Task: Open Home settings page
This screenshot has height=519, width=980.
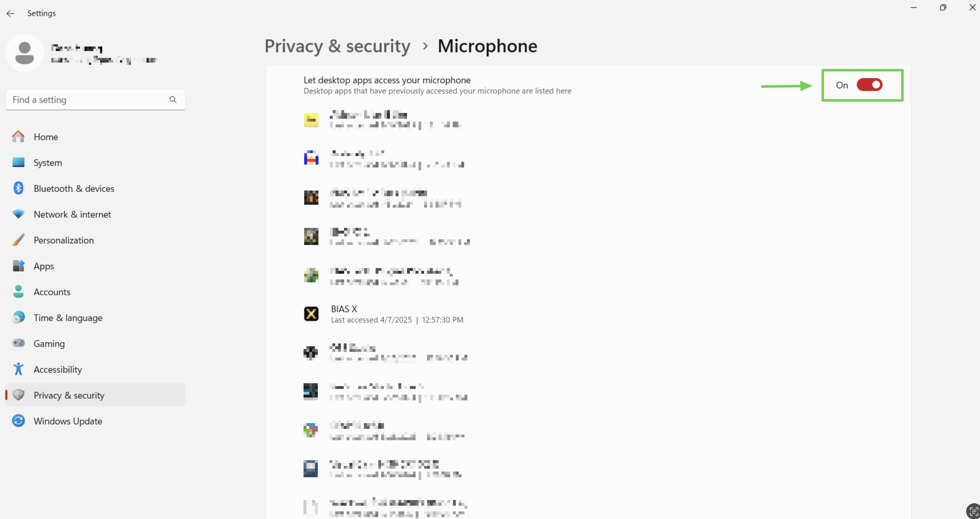Action: tap(46, 137)
